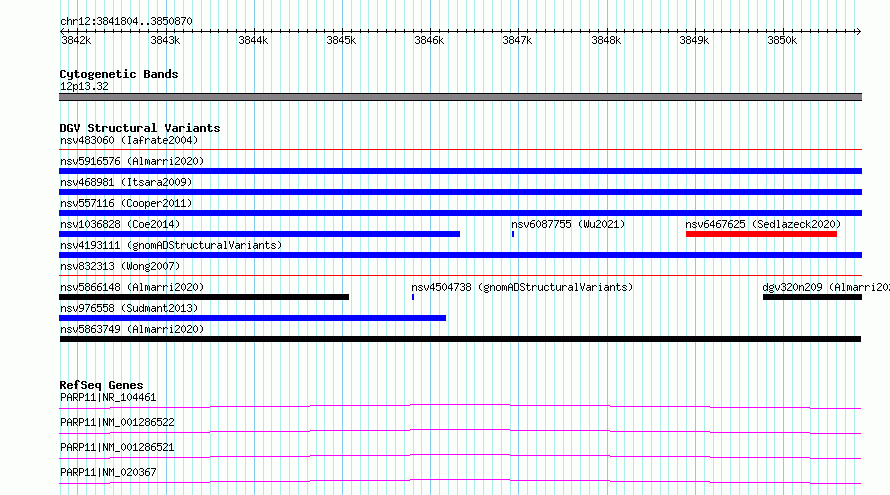Image resolution: width=890 pixels, height=495 pixels.
Task: Click the 3845k ruler tick label
Action: 341,40
